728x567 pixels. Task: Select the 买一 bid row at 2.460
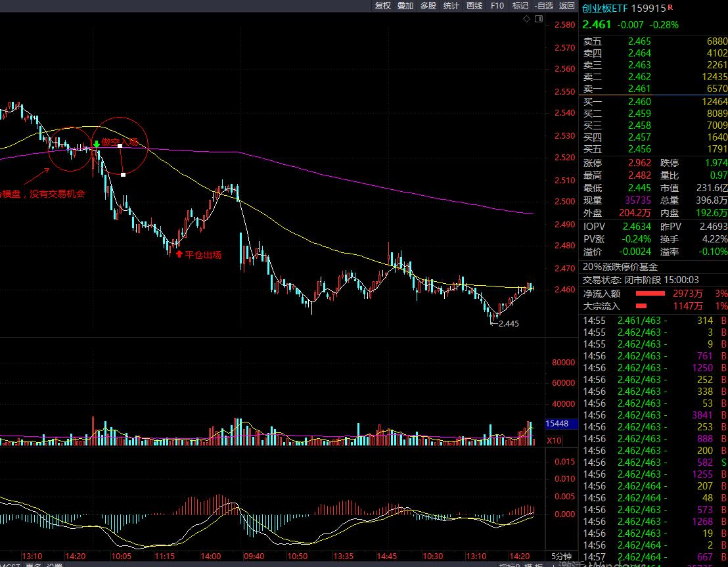pos(654,102)
